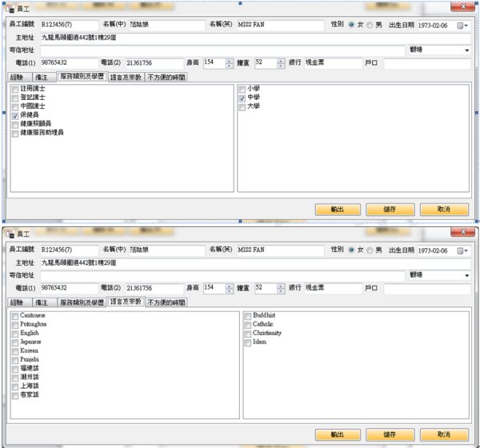This screenshot has width=480, height=448.
Task: Switch to 服務類別及學歷 tab in lower window
Action: (82, 302)
